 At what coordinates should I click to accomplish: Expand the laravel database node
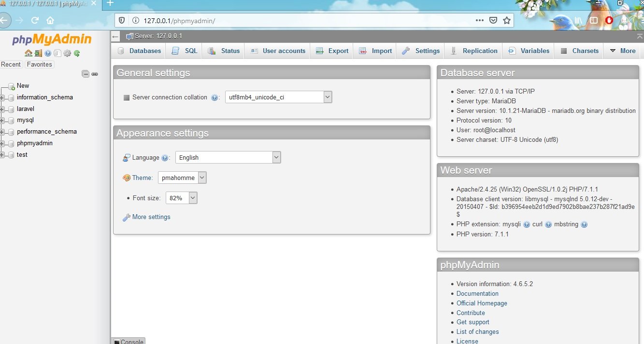coord(2,109)
